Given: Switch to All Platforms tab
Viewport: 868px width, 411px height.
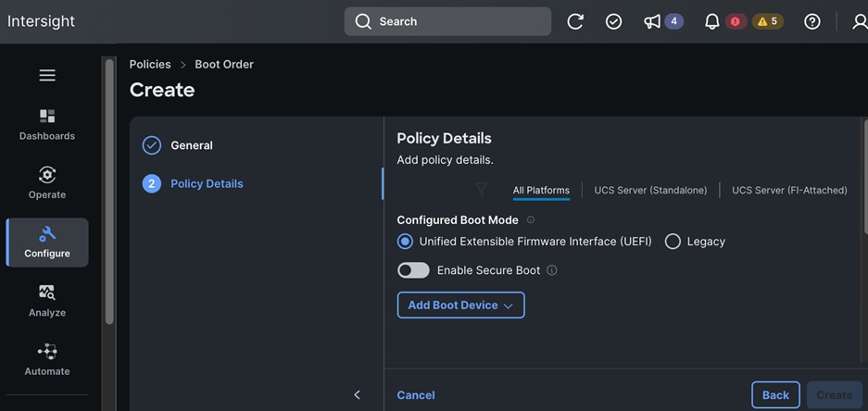Looking at the screenshot, I should point(541,191).
